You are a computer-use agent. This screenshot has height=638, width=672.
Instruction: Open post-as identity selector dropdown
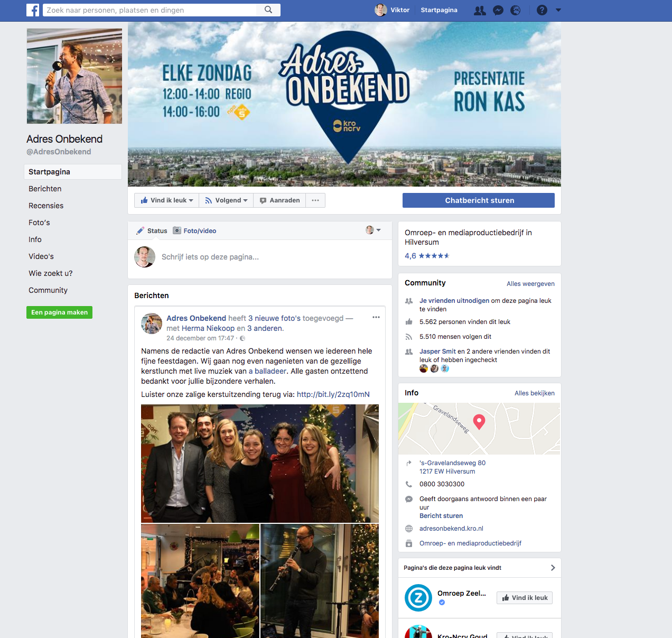click(374, 230)
